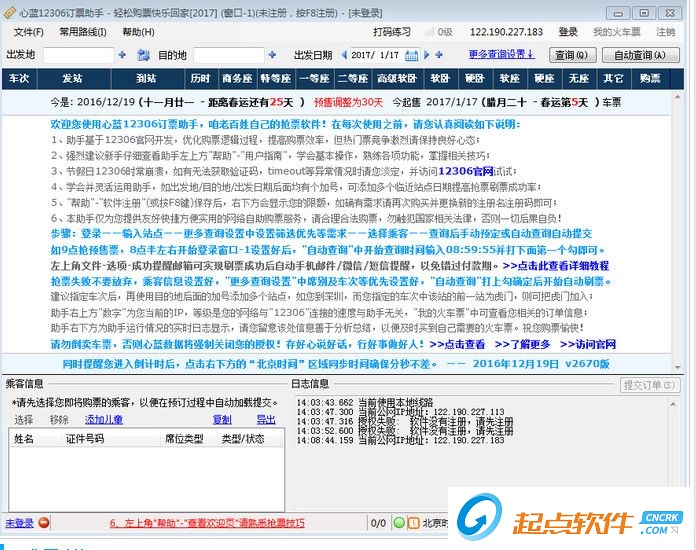This screenshot has height=550, width=696.
Task: Open the >>访问官网 link
Action: (588, 344)
